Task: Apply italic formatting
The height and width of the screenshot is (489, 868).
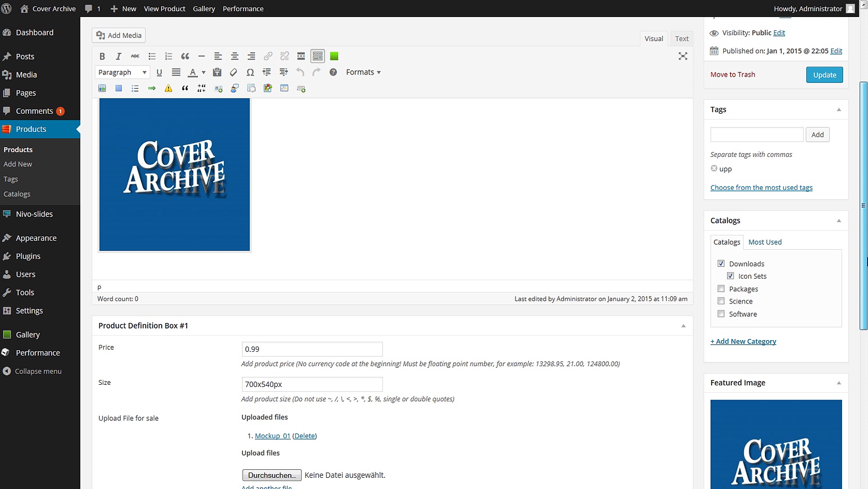Action: [x=119, y=56]
